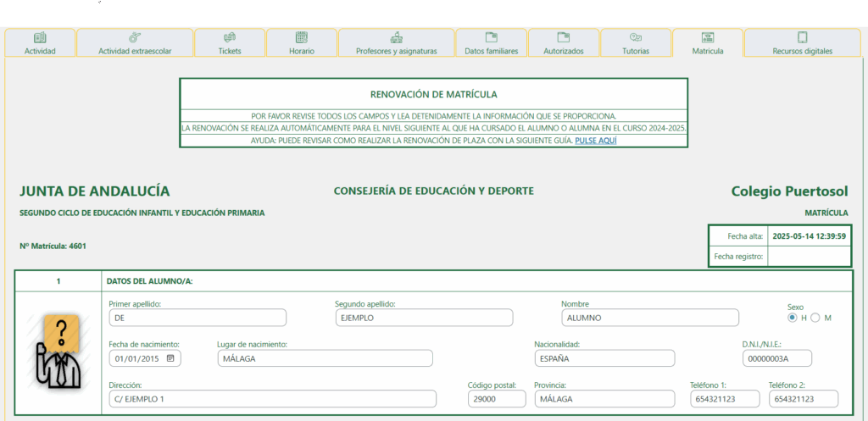
Task: Select the M sex radio button
Action: pos(815,318)
